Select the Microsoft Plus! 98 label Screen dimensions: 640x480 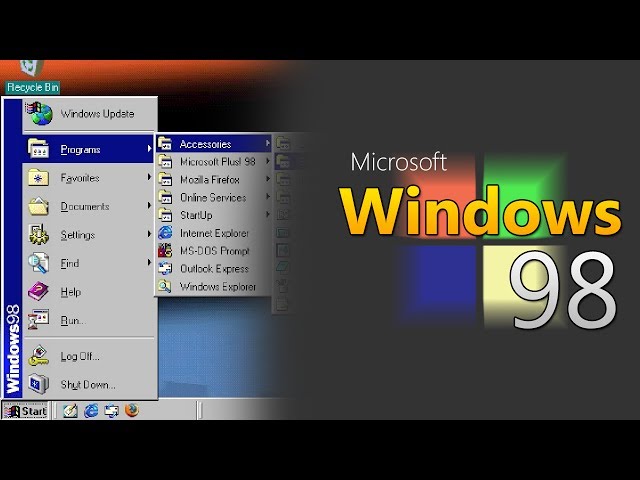218,162
